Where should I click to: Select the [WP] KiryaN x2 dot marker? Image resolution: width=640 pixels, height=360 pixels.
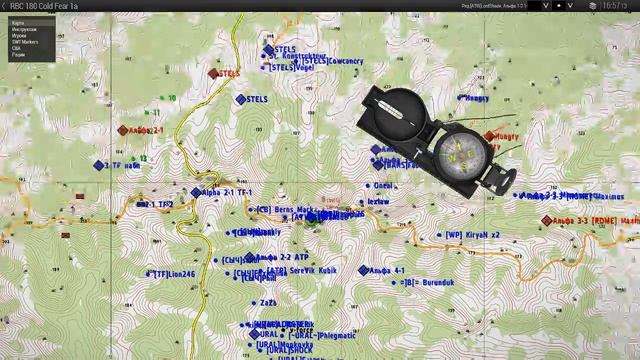pyautogui.click(x=439, y=235)
